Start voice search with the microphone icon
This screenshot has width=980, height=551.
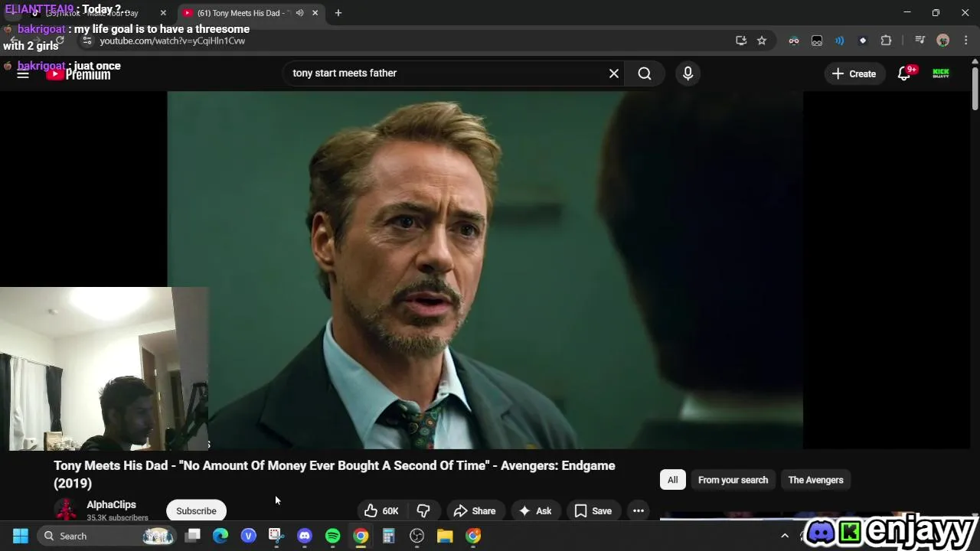coord(688,73)
